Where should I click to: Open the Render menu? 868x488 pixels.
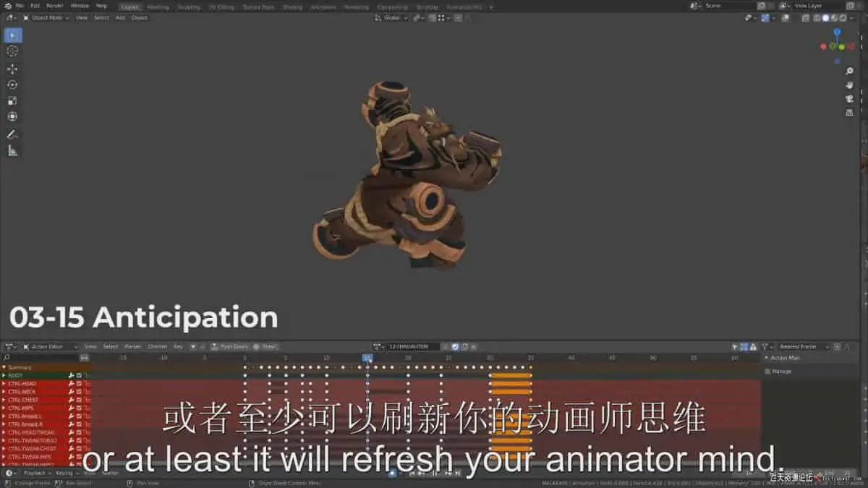55,6
